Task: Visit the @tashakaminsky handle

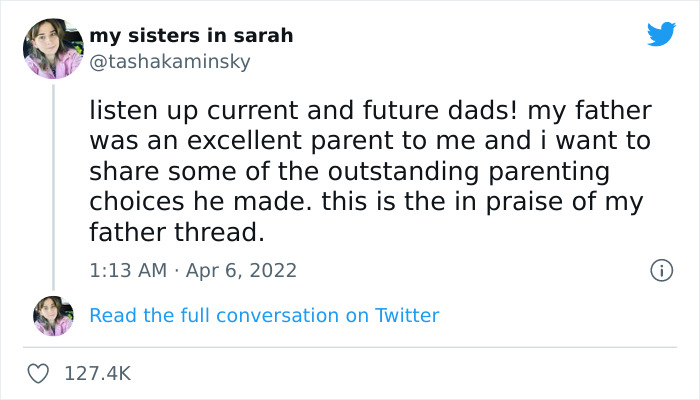Action: coord(170,61)
